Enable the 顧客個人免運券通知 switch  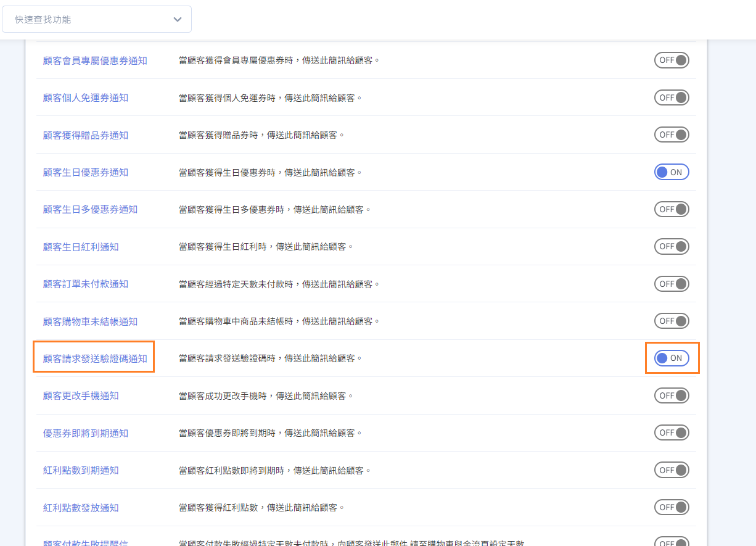(x=672, y=97)
